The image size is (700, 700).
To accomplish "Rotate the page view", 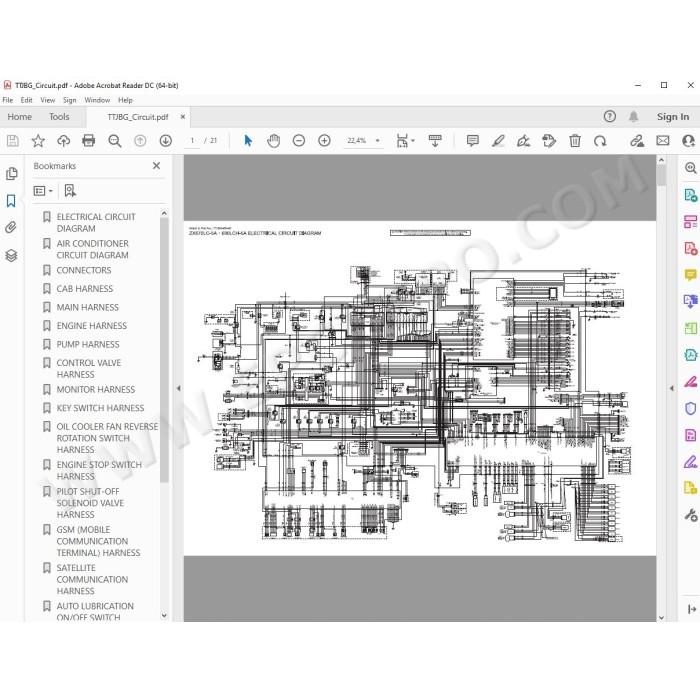I will [600, 141].
